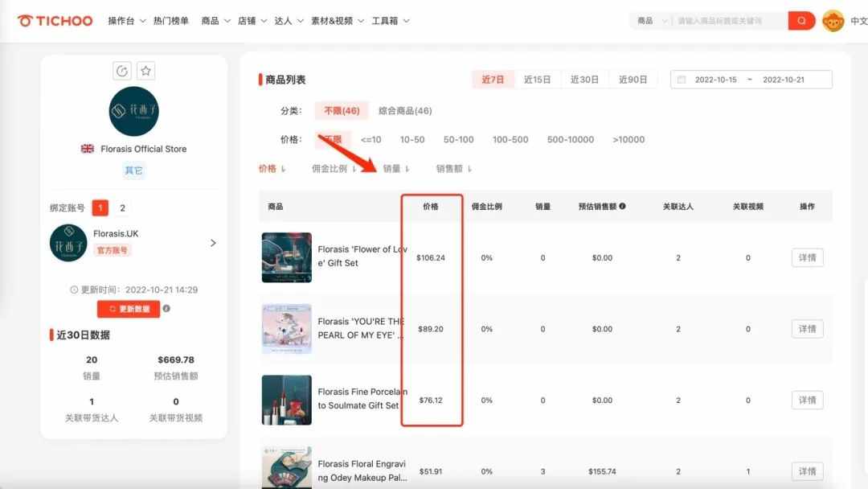Select category filter 不限(46)

(342, 111)
